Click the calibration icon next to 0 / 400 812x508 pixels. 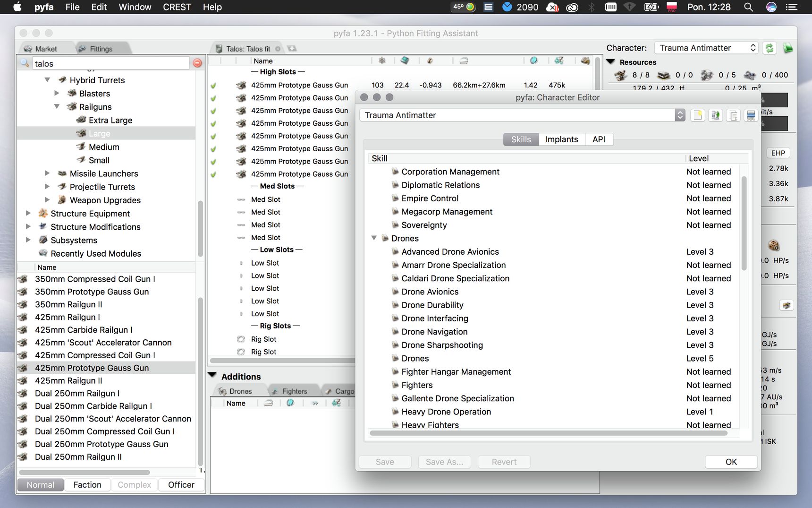point(750,75)
